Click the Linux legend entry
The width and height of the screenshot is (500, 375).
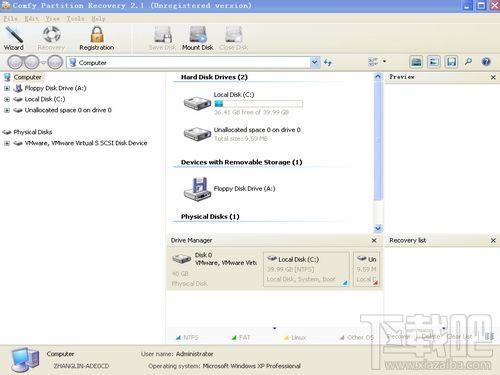[295, 337]
